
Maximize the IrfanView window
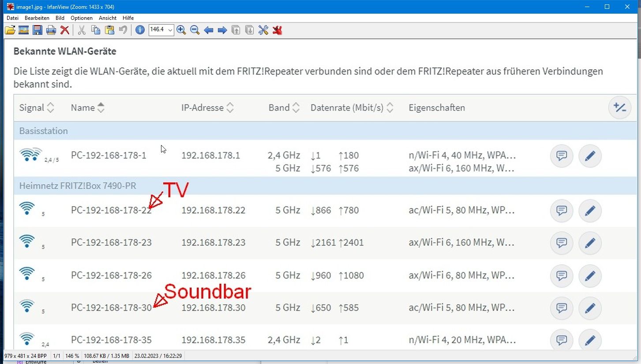point(607,7)
